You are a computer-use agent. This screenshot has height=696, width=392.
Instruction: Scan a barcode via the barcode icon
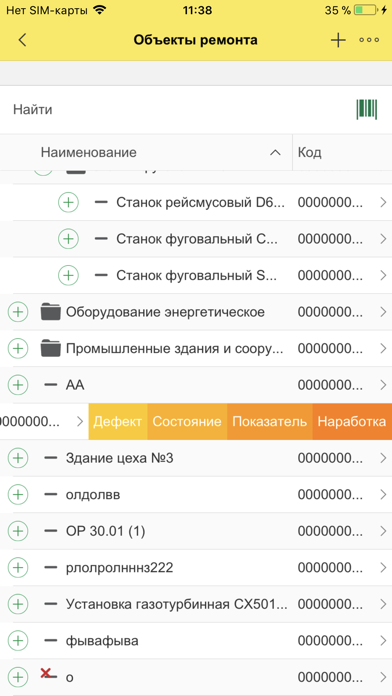point(367,109)
